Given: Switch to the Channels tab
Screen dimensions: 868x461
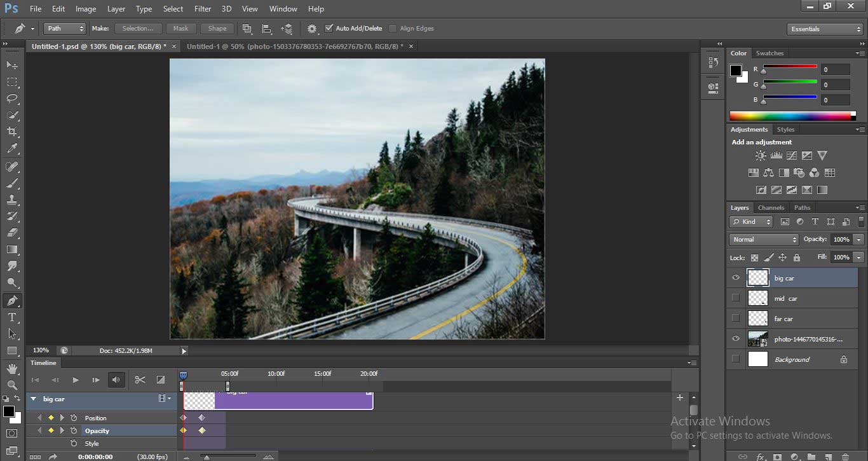Looking at the screenshot, I should click(x=771, y=208).
